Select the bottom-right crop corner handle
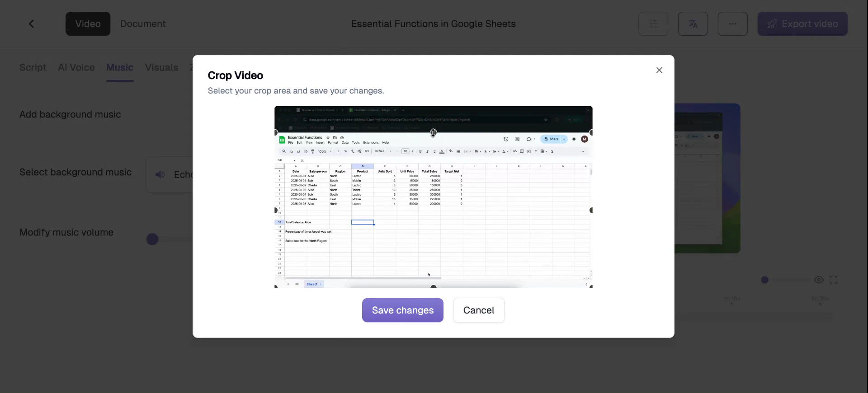Screen dimensions: 868x393 (x=591, y=286)
